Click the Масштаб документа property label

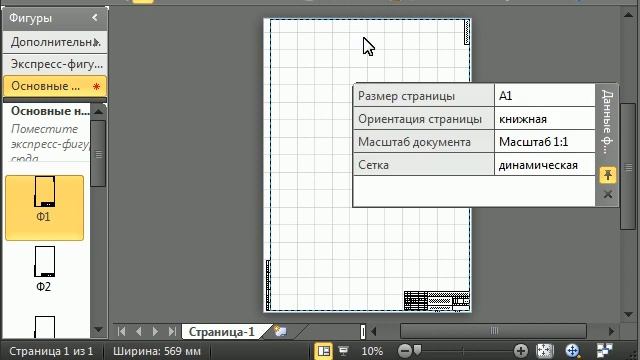click(424, 142)
